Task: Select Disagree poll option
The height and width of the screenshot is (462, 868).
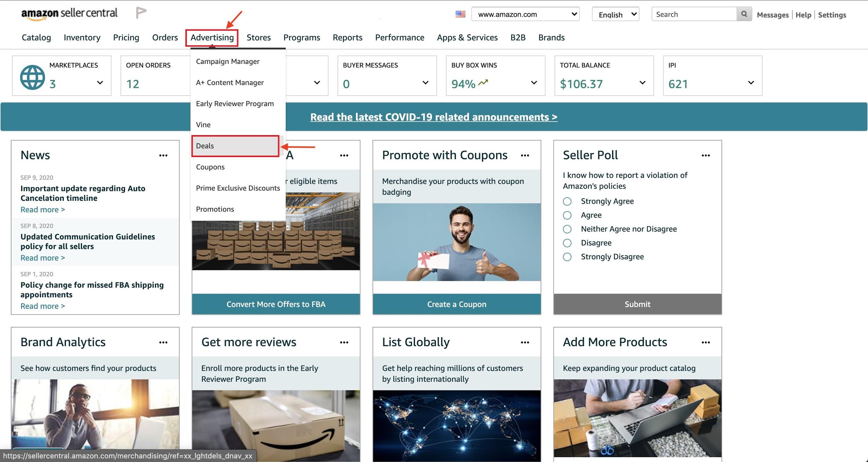Action: [x=567, y=243]
